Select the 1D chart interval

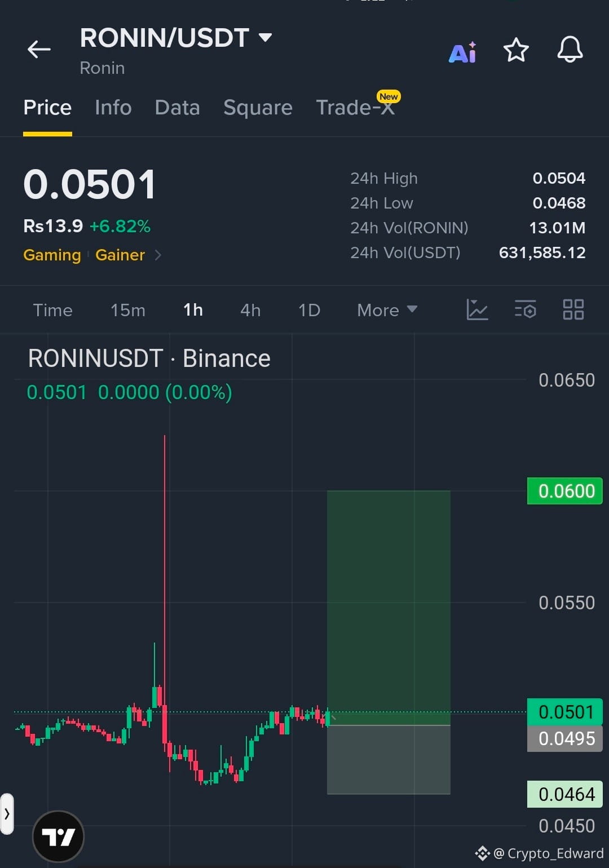[x=309, y=310]
